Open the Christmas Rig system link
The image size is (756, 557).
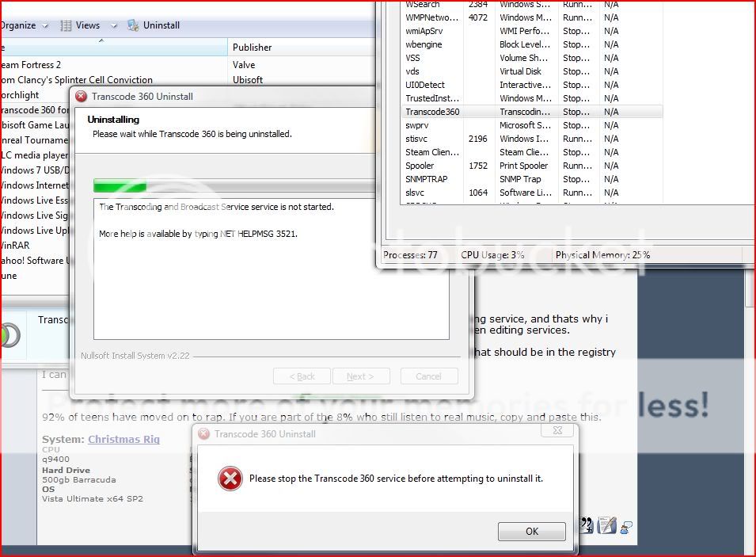pyautogui.click(x=123, y=439)
